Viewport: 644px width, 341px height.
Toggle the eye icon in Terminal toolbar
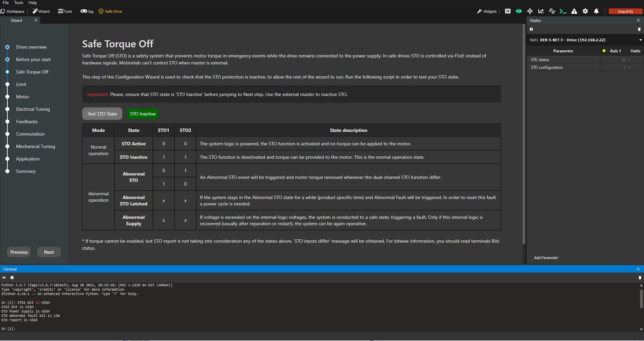coord(4,278)
